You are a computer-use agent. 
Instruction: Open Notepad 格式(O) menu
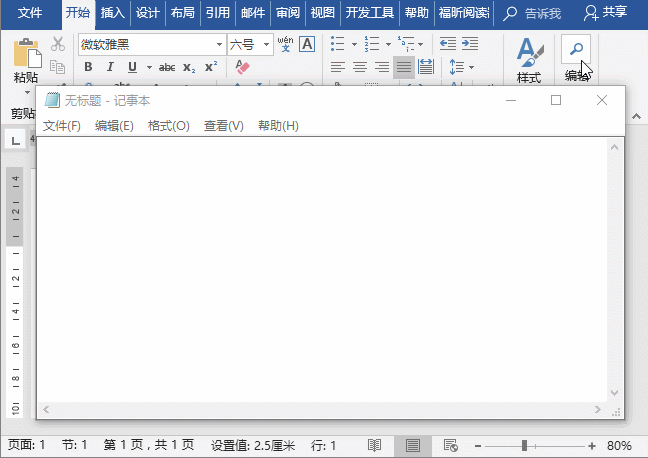pos(169,126)
